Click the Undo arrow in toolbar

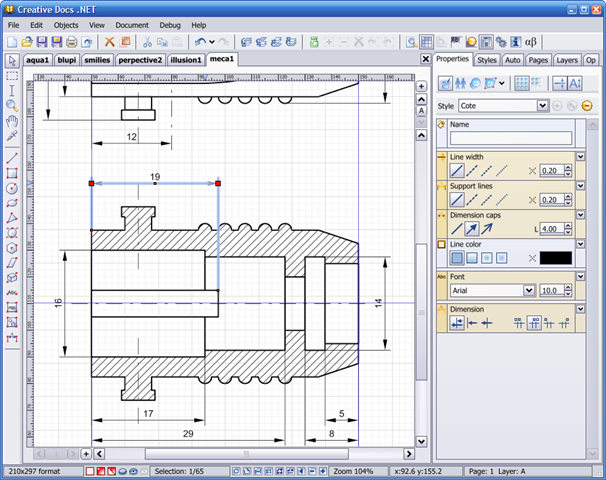tap(200, 42)
